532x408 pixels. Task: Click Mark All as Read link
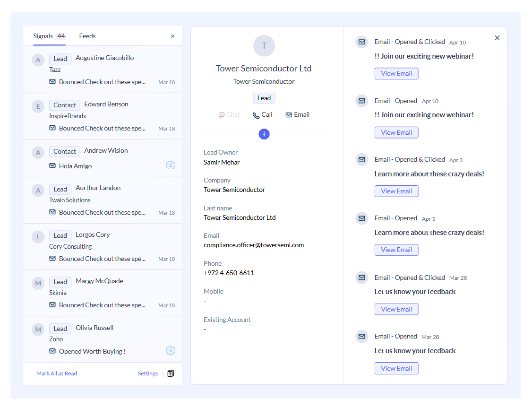tap(57, 373)
